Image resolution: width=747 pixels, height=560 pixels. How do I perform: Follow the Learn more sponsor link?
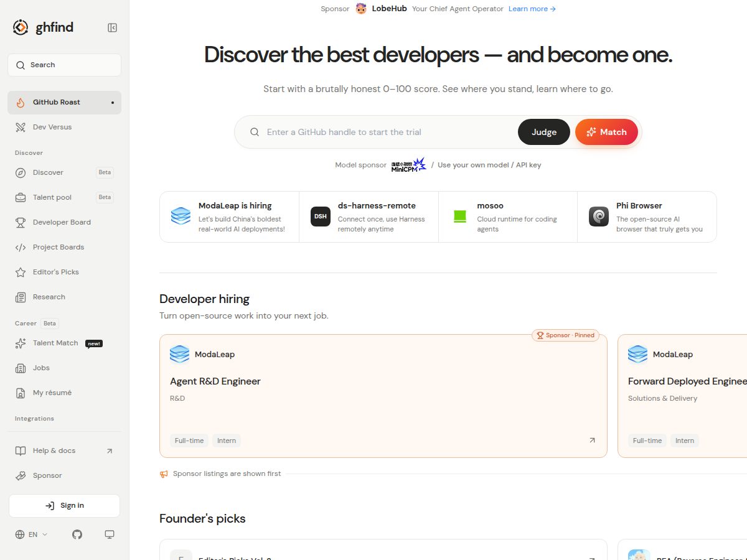(532, 9)
